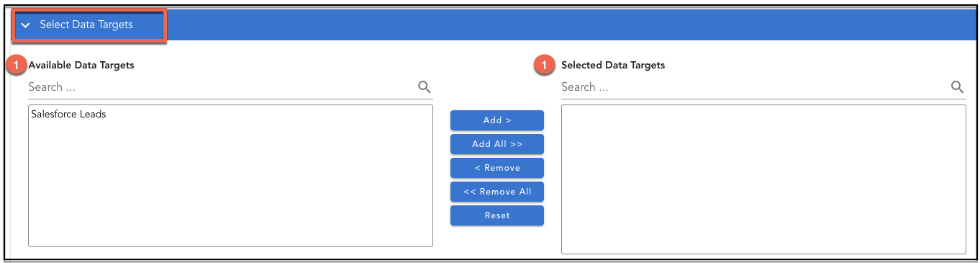Click inside the empty Selected Data Targets list

[763, 179]
